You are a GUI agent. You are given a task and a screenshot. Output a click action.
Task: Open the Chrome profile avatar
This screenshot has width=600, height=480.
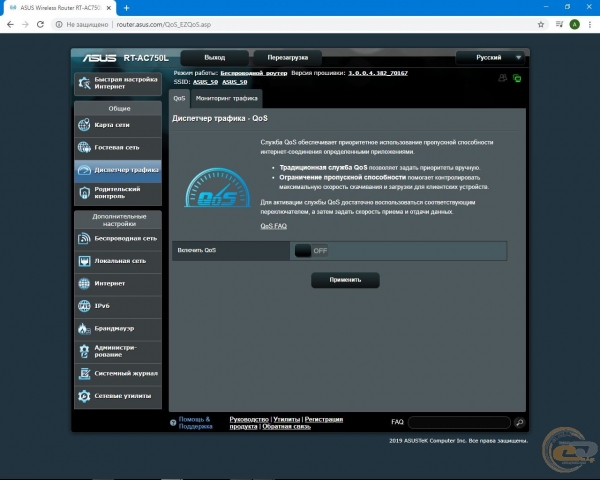point(574,24)
